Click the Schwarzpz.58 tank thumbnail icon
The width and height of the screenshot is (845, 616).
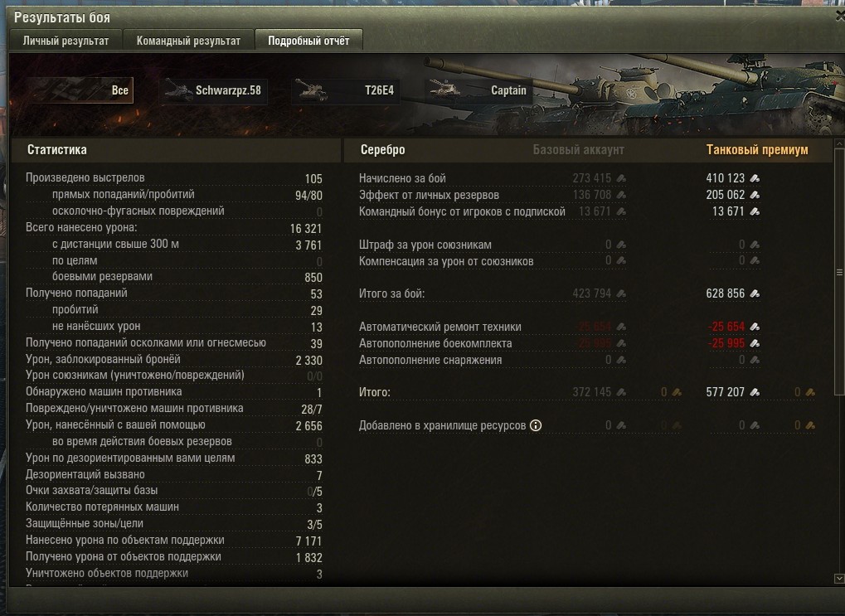coord(178,90)
